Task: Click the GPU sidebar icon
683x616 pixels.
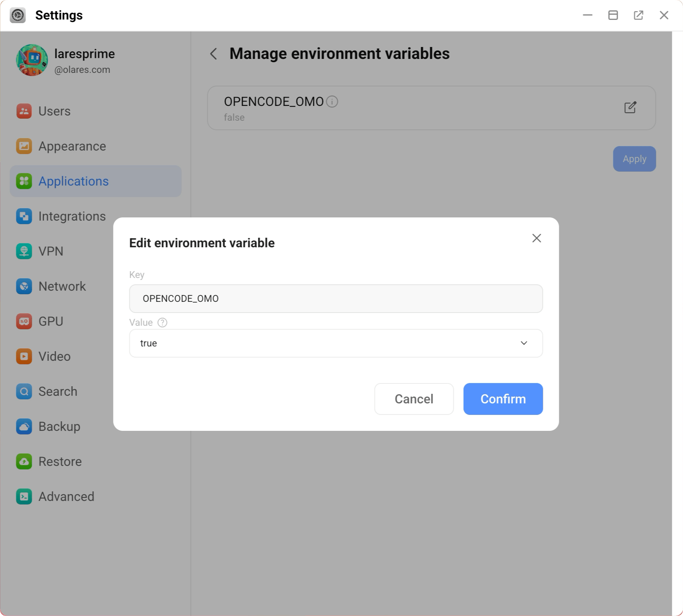Action: 24,321
